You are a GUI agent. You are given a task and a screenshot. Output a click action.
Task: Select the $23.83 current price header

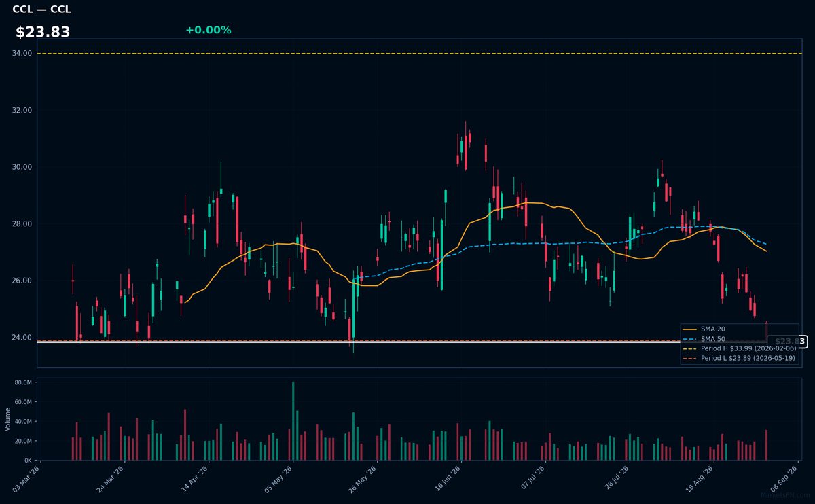(x=43, y=32)
